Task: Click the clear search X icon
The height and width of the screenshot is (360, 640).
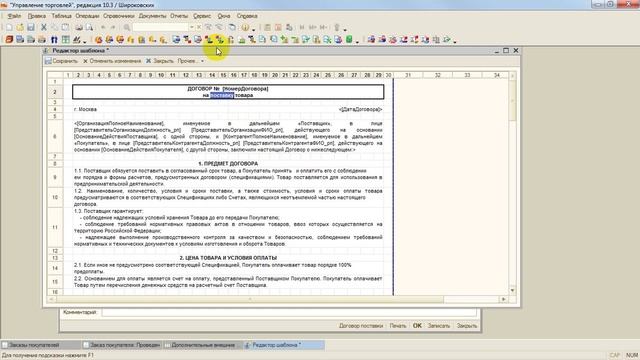Action: click(199, 27)
